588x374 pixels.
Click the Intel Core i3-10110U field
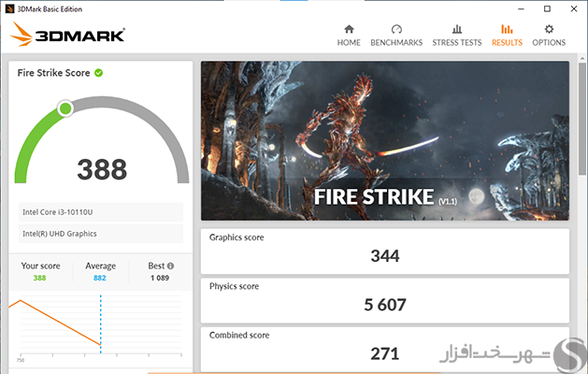[101, 212]
